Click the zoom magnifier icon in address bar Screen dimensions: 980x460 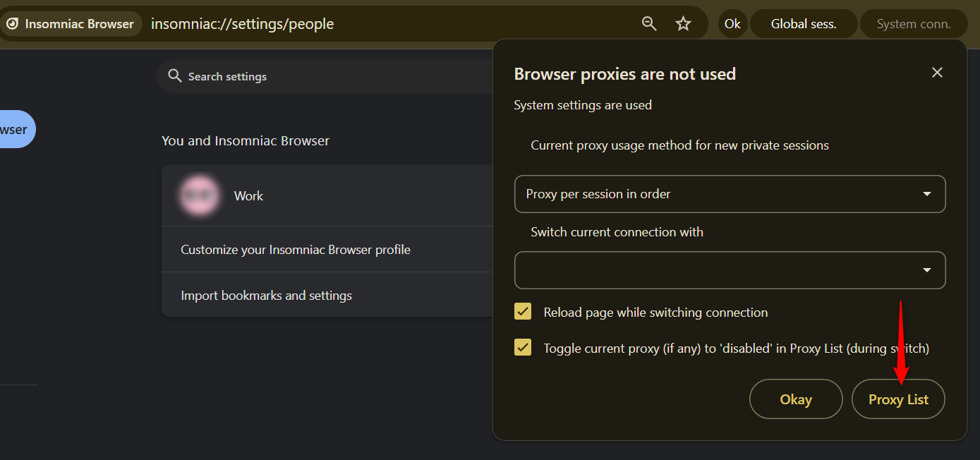pyautogui.click(x=649, y=24)
